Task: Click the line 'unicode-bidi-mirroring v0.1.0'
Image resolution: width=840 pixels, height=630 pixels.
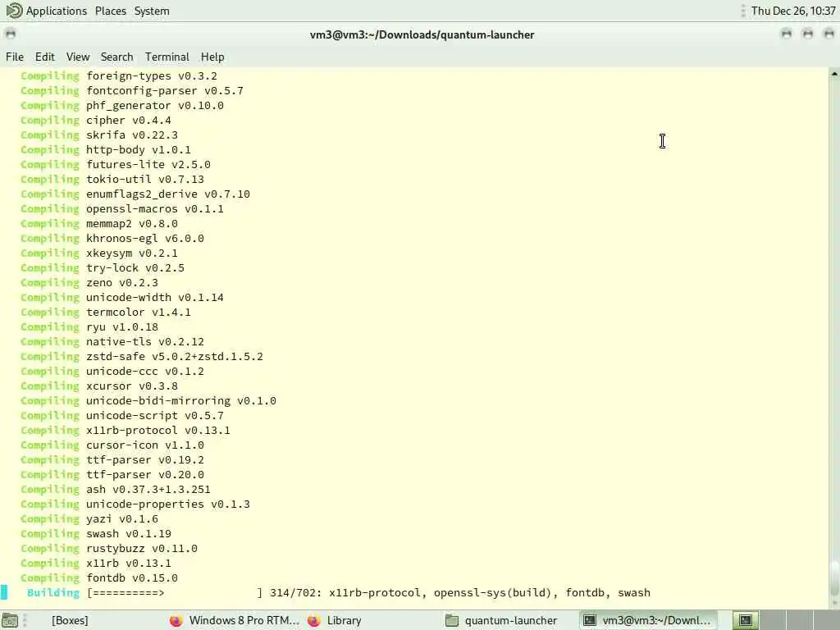Action: click(x=181, y=400)
